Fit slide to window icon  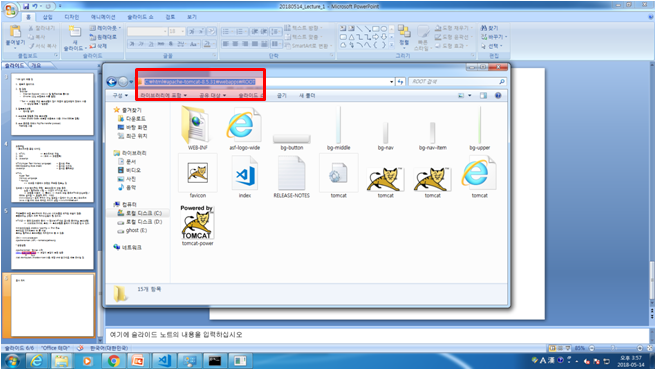(649, 348)
